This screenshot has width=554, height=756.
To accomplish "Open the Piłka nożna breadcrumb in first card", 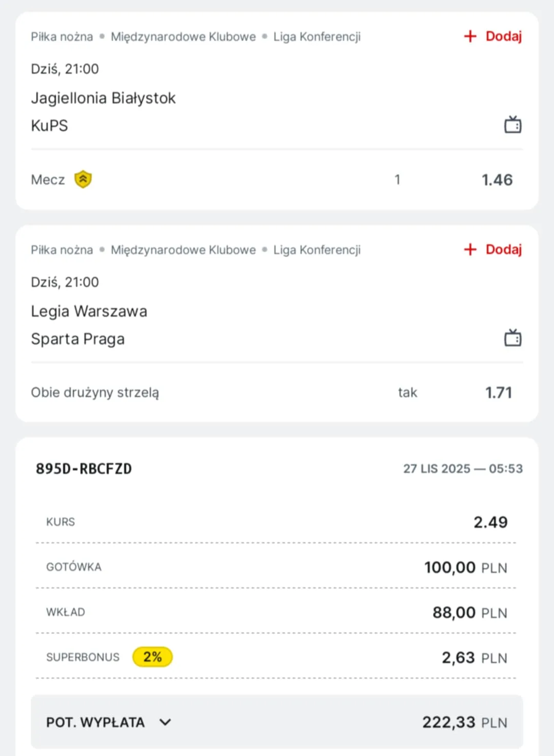I will coord(62,37).
